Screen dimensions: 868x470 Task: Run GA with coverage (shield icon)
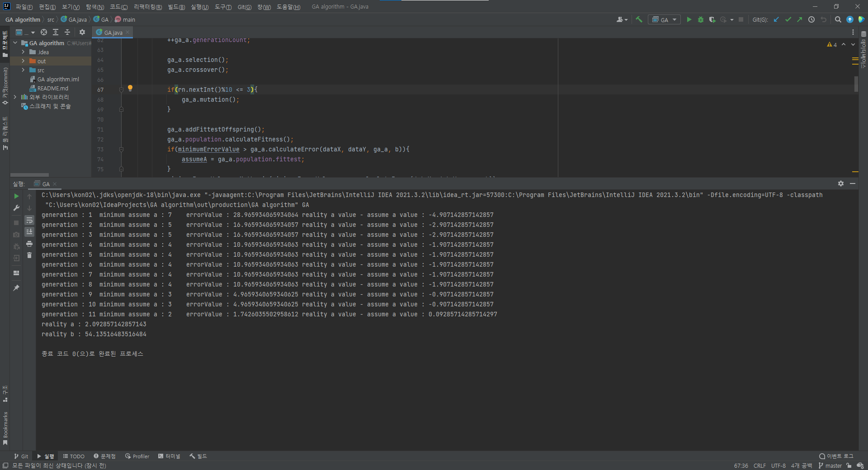(x=712, y=19)
